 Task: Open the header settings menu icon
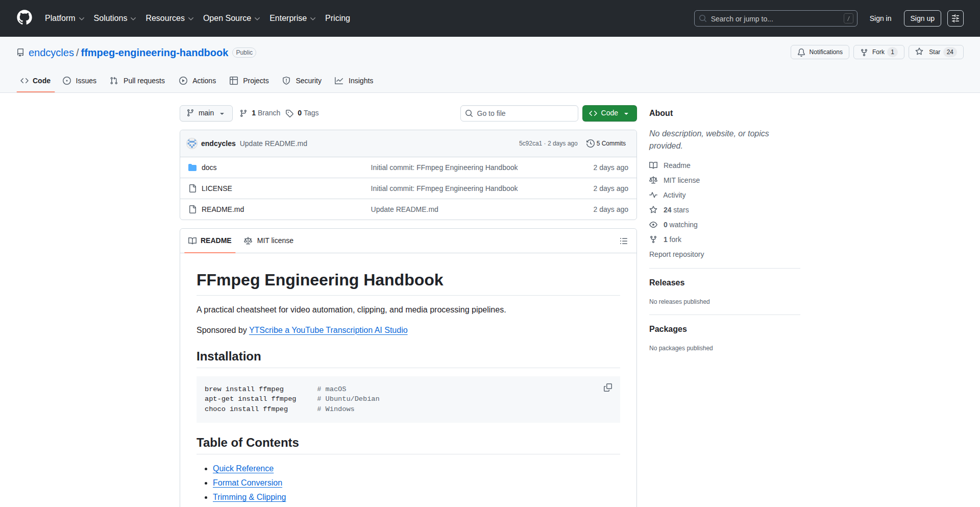click(955, 18)
